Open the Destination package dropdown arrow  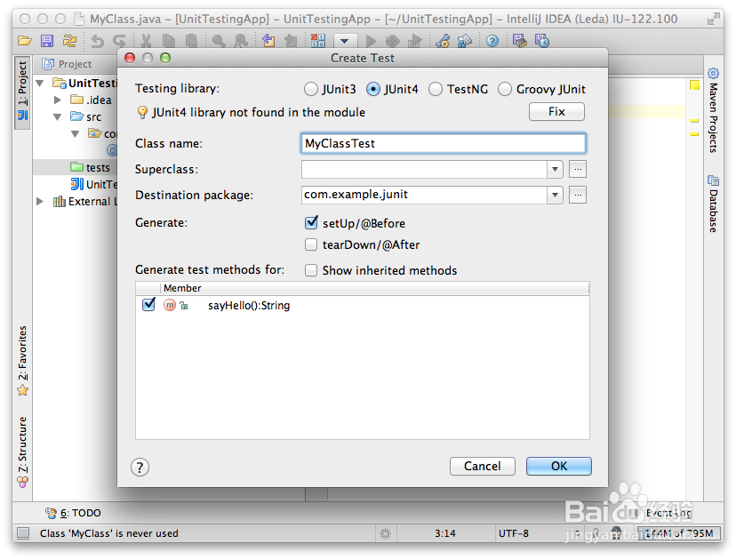[x=555, y=195]
